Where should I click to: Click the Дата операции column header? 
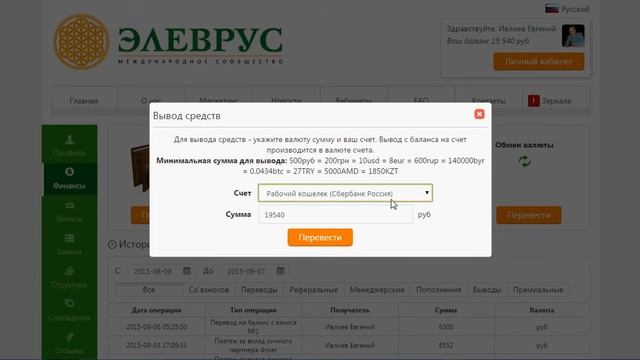click(157, 310)
